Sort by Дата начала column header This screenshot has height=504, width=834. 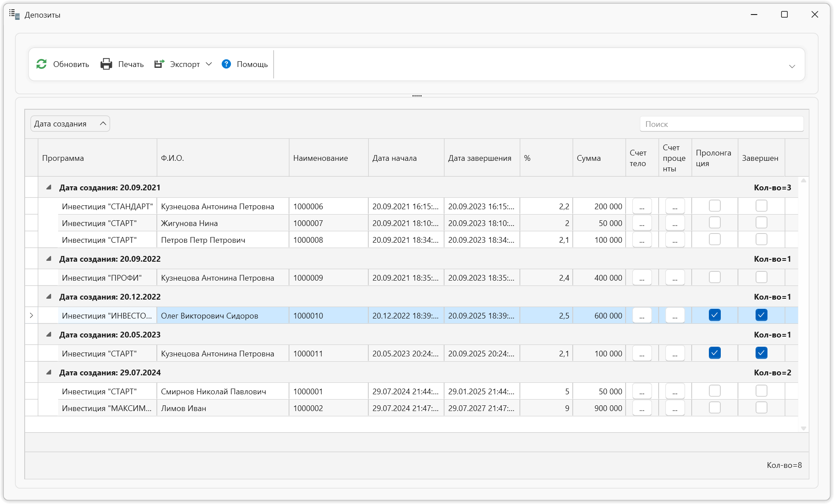406,158
